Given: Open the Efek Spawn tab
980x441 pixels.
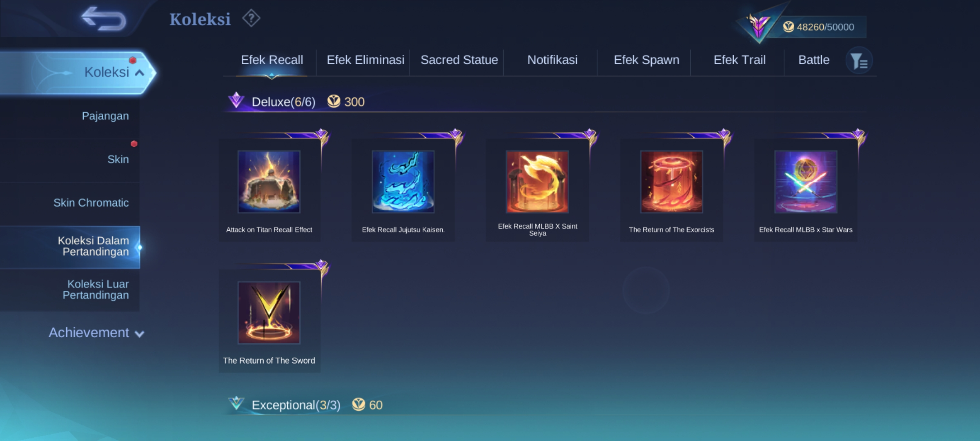Looking at the screenshot, I should (x=646, y=60).
